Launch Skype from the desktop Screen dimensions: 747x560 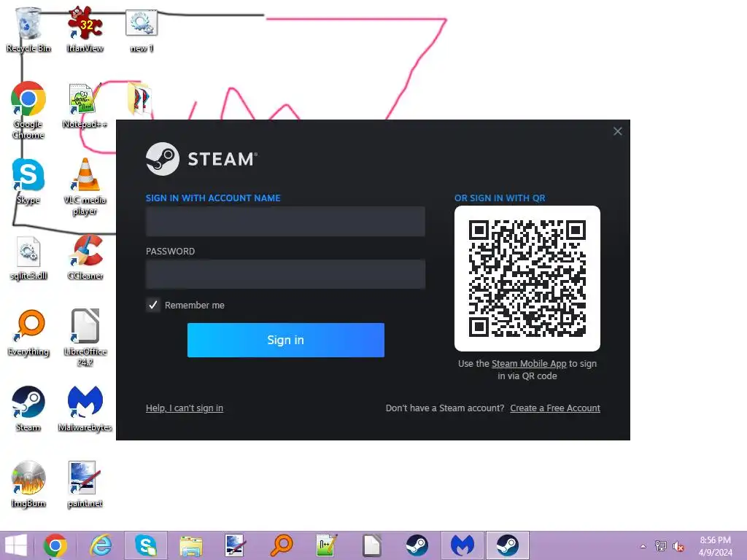(x=28, y=182)
